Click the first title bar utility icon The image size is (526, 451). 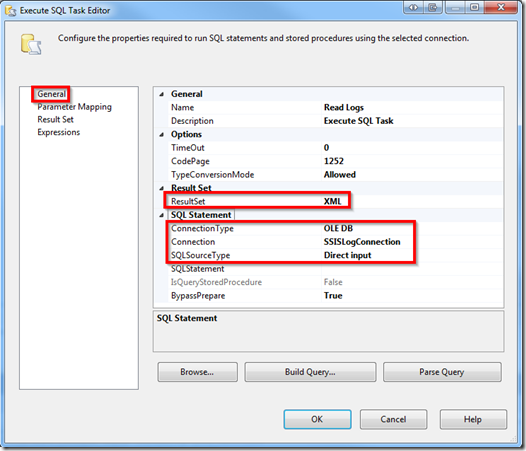[x=413, y=7]
